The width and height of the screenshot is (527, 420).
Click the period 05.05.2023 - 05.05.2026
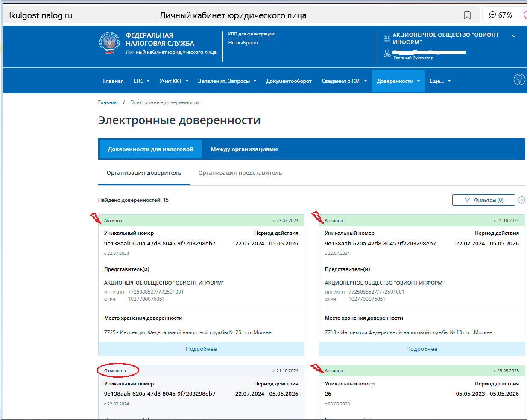pyautogui.click(x=487, y=394)
